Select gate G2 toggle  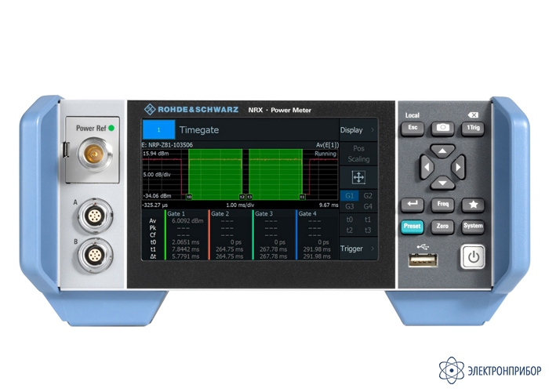tap(368, 196)
